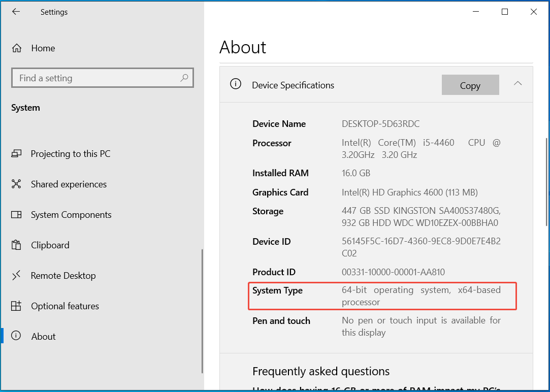Open Projecting to this PC page
This screenshot has width=550, height=392.
coord(71,153)
